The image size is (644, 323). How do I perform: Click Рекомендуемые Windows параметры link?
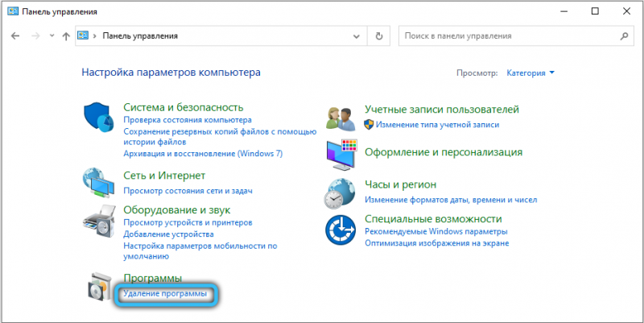point(436,231)
